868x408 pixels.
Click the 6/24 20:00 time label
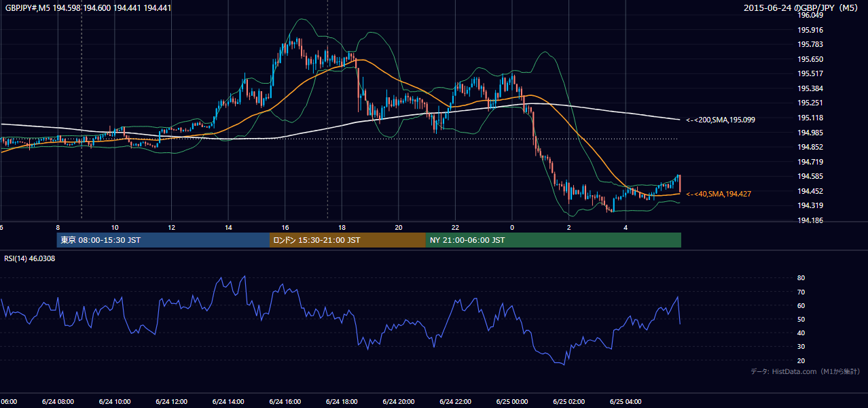(399, 401)
